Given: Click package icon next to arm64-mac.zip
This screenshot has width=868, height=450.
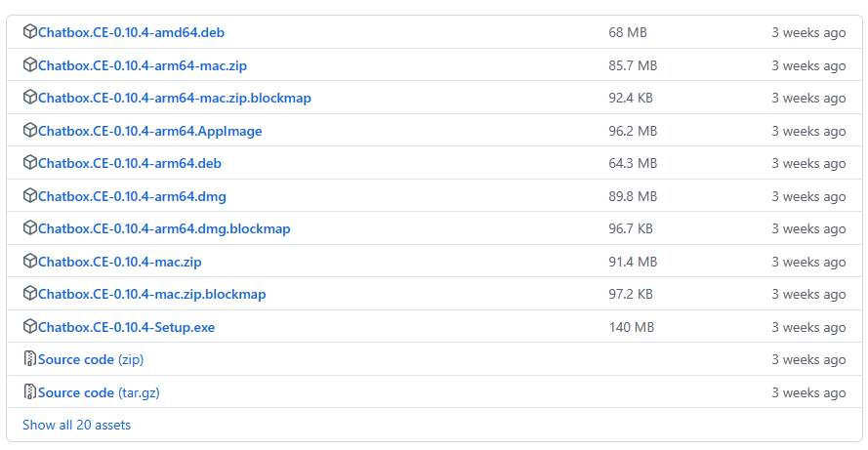Looking at the screenshot, I should [30, 64].
